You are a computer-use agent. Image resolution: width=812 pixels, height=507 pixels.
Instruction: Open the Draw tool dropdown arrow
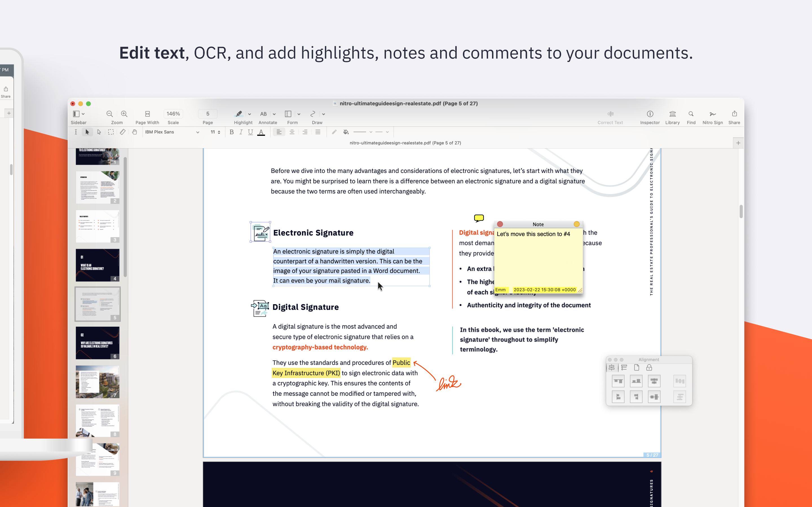click(323, 114)
